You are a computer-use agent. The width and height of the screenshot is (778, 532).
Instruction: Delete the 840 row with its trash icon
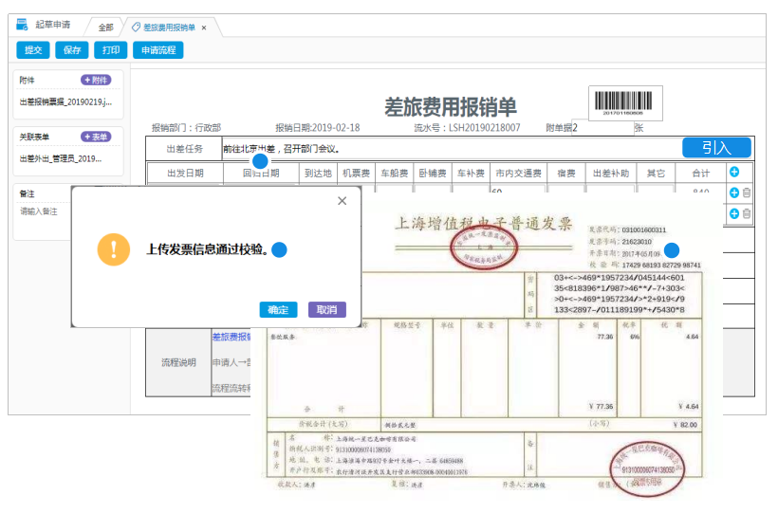tap(747, 193)
